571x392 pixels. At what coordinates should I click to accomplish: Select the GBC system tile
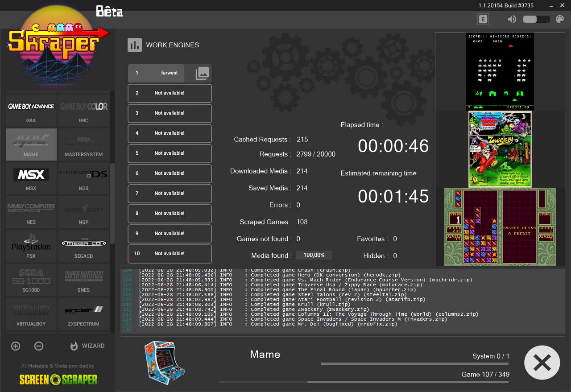click(84, 110)
